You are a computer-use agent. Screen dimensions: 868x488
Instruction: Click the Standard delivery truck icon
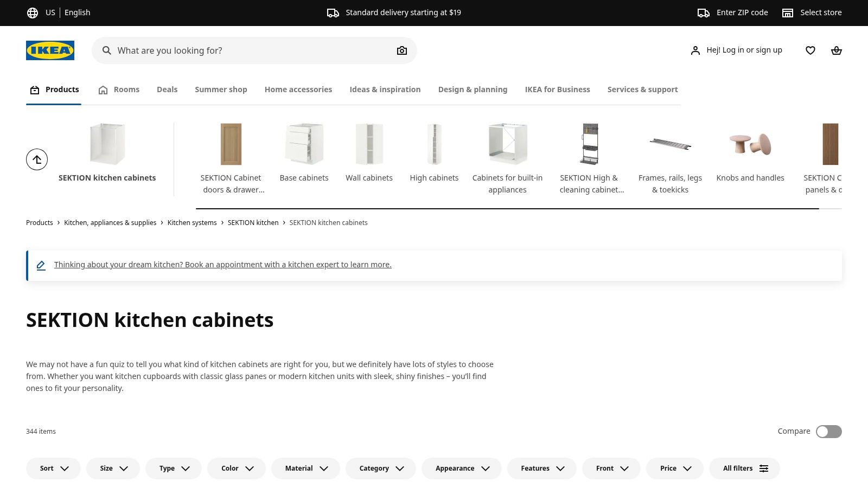click(x=333, y=12)
